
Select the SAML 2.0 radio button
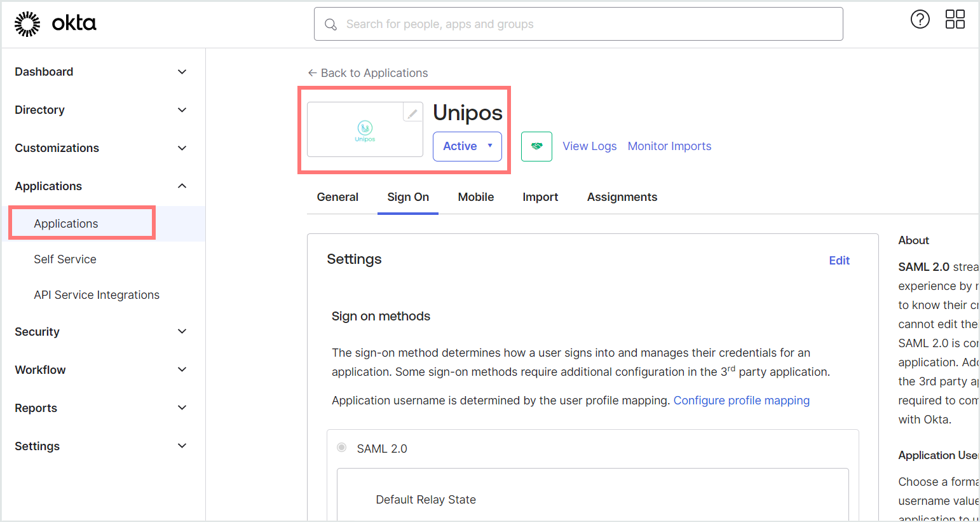point(342,448)
